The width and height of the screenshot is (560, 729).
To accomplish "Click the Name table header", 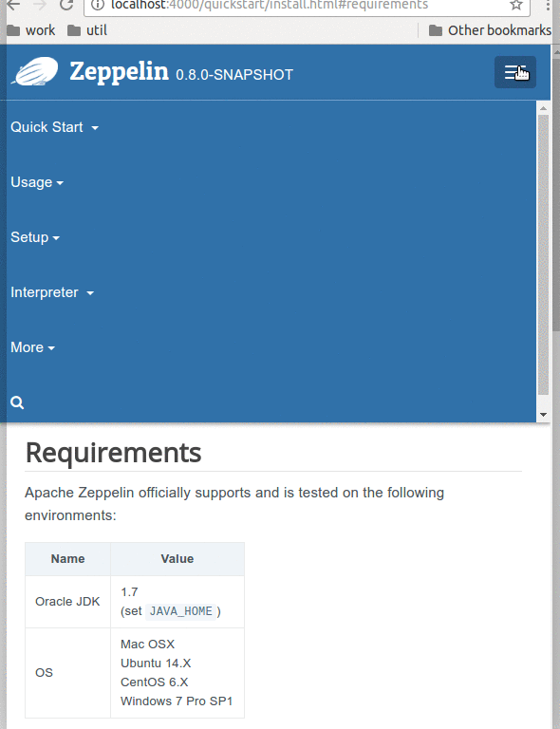I will [x=67, y=559].
